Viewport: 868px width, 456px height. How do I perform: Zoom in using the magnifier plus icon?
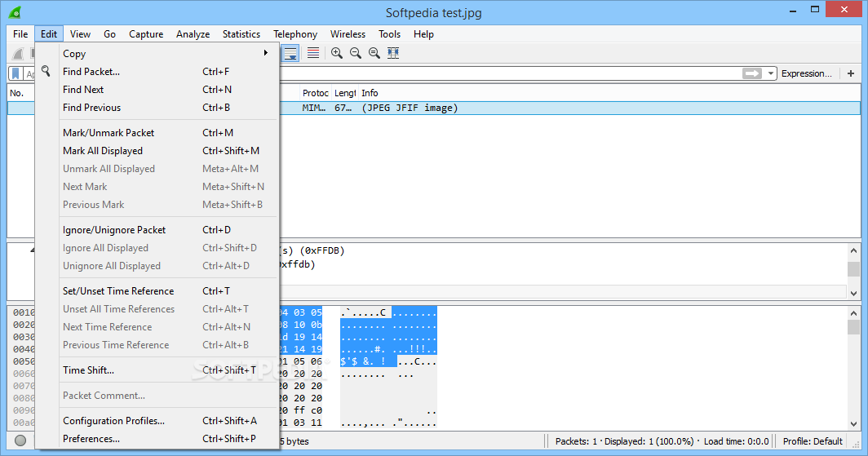pyautogui.click(x=337, y=53)
